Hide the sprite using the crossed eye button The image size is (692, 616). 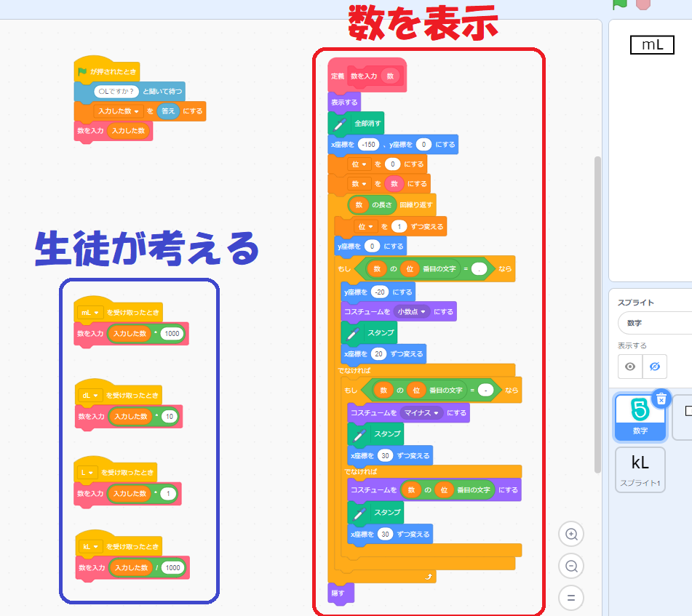click(x=654, y=367)
